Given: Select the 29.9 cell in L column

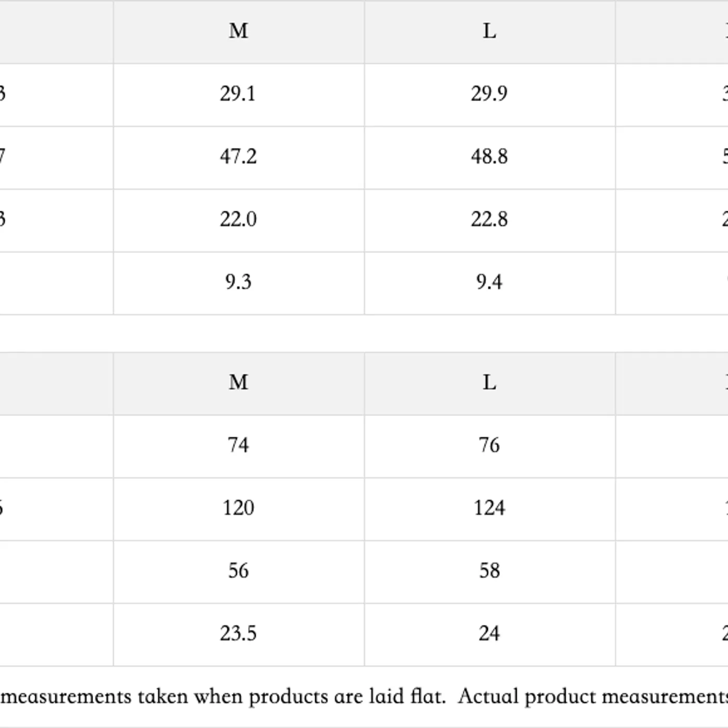Looking at the screenshot, I should pos(489,94).
